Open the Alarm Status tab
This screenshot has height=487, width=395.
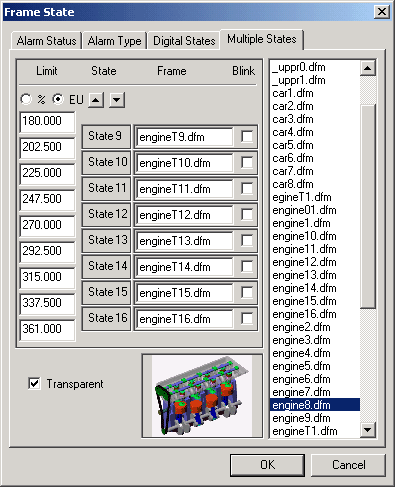tap(46, 41)
